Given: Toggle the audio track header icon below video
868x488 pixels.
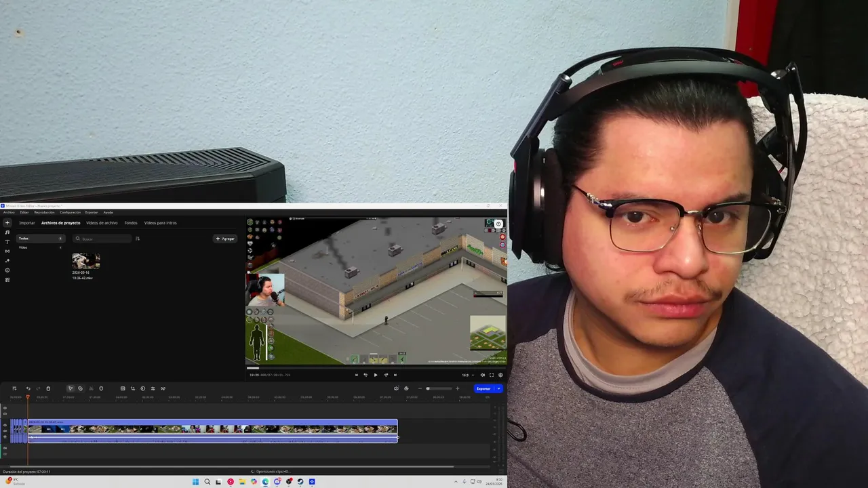Looking at the screenshot, I should (5, 448).
